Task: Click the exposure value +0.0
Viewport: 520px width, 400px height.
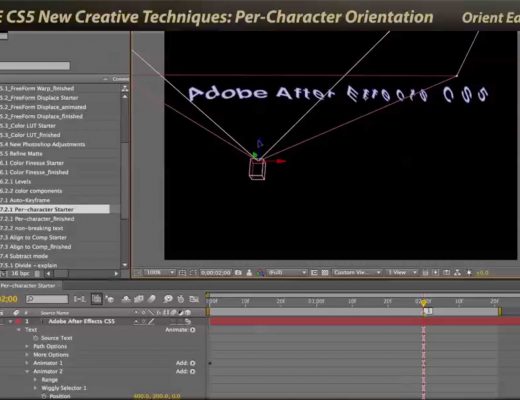Action: 482,273
